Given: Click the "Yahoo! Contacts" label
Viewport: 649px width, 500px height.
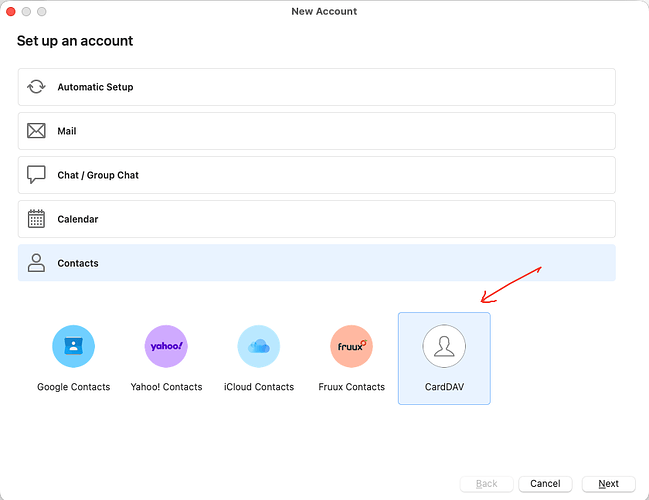Looking at the screenshot, I should point(166,387).
